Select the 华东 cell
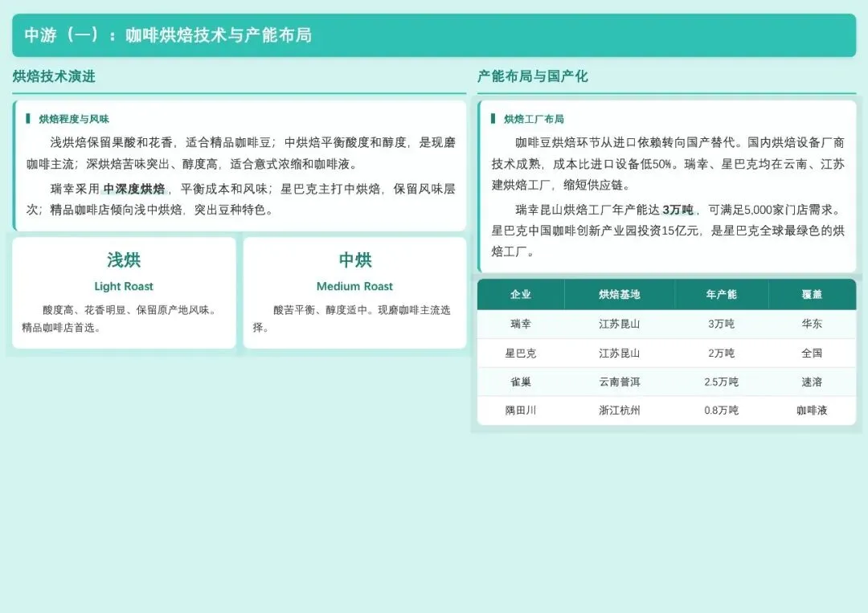The width and height of the screenshot is (868, 613). tap(812, 325)
